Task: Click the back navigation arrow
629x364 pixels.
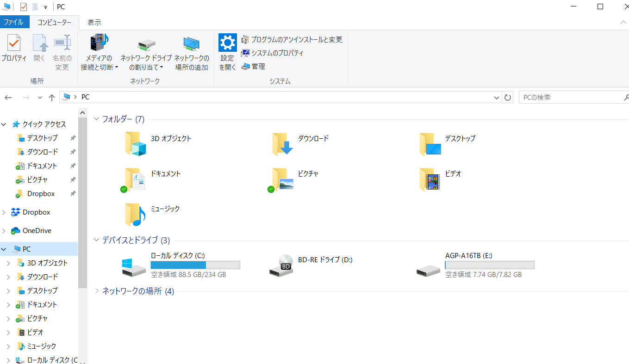Action: coord(8,97)
